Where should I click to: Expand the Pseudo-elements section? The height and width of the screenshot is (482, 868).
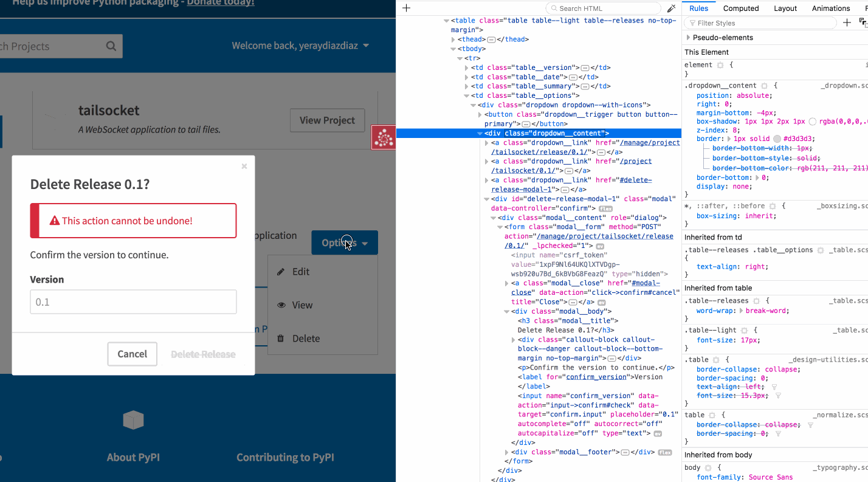pyautogui.click(x=689, y=37)
